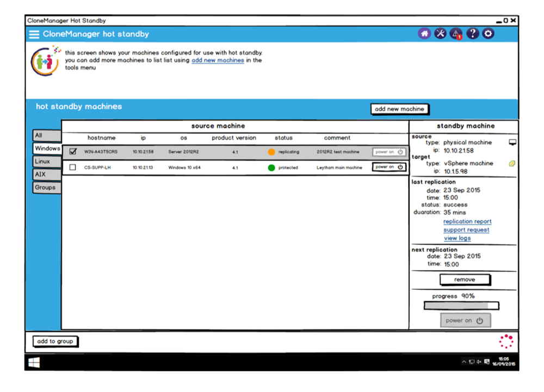Expand hidden system tray icons chevron
The width and height of the screenshot is (544, 392).
tap(464, 362)
